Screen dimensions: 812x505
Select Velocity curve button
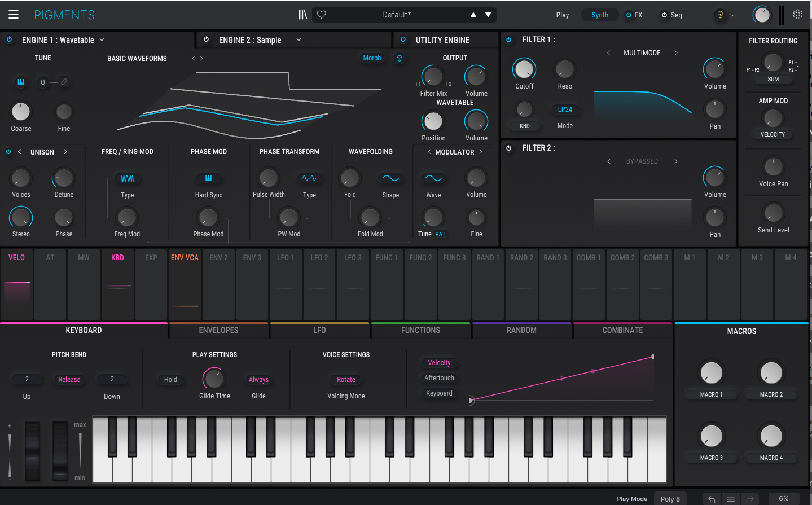click(439, 363)
